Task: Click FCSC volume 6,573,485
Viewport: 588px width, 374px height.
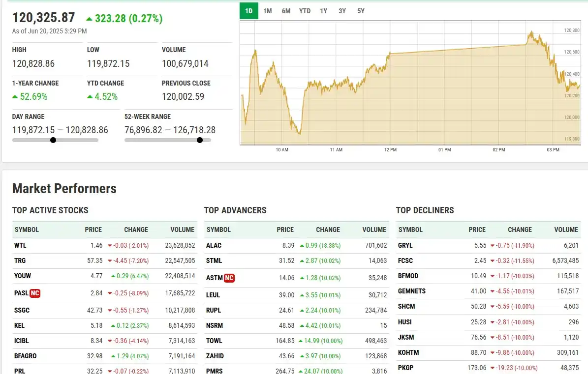Action: [x=565, y=260]
